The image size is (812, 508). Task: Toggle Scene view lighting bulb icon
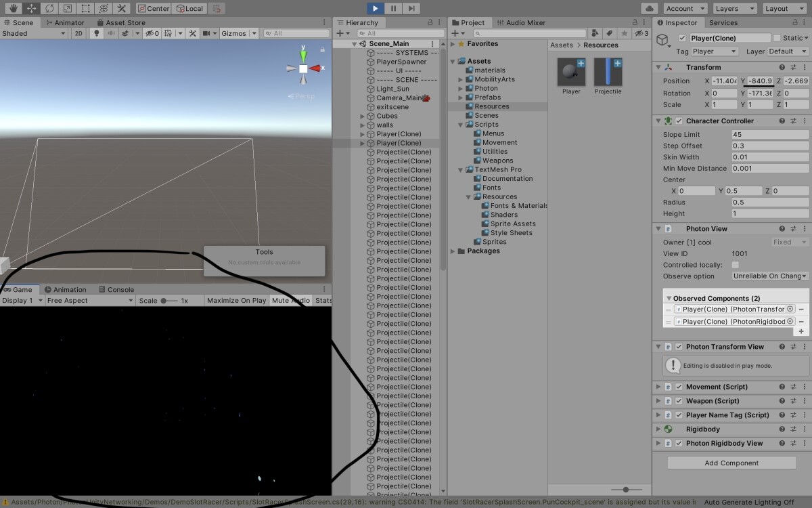(x=97, y=33)
